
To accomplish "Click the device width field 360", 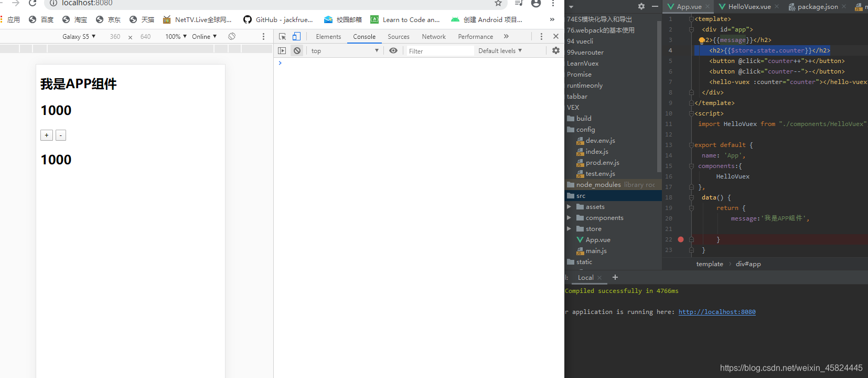I will [x=115, y=37].
